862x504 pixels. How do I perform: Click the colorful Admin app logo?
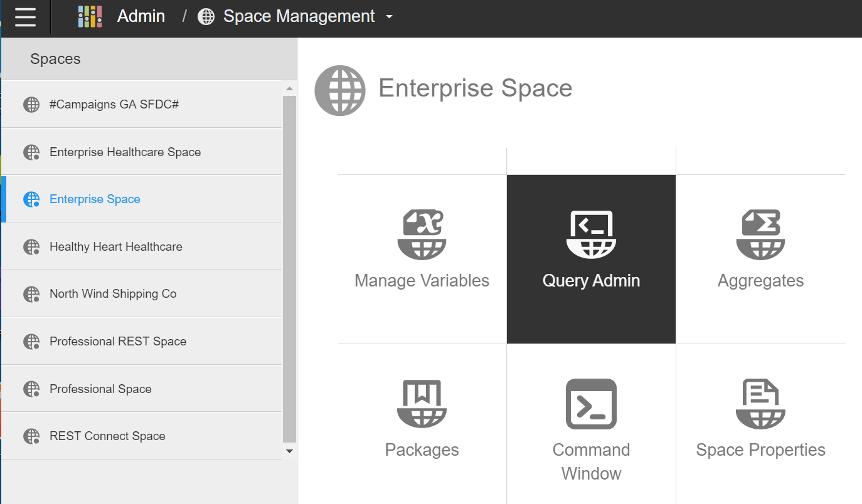pyautogui.click(x=90, y=16)
